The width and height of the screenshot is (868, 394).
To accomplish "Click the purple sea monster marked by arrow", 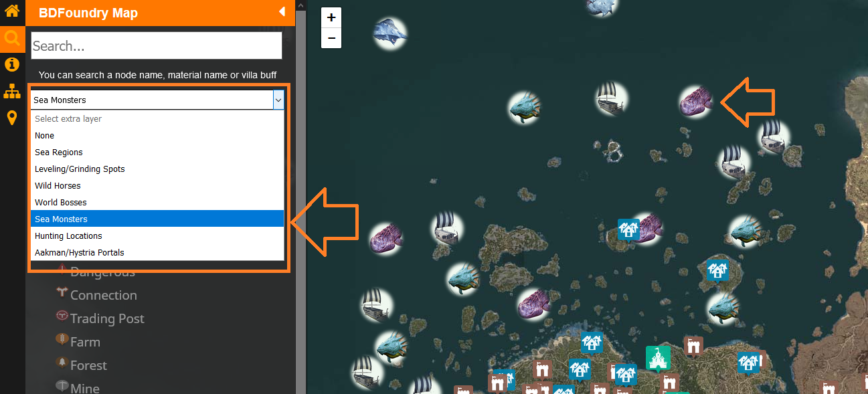I will tap(696, 102).
